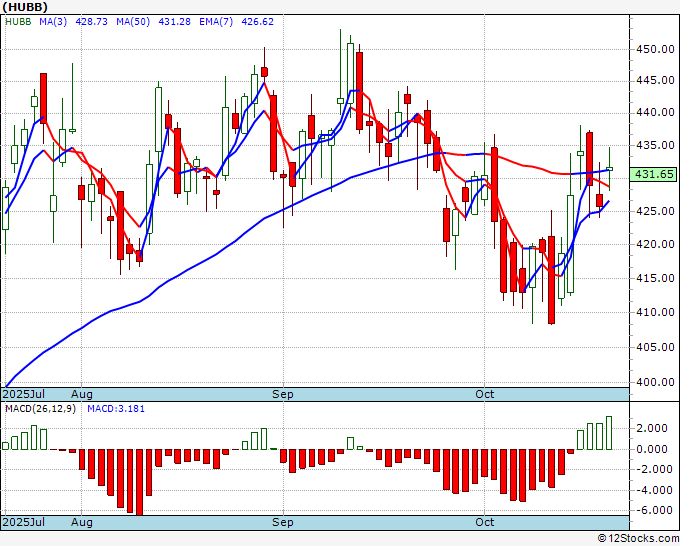Click the 420.00 price axis label
The width and height of the screenshot is (680, 546).
(x=655, y=244)
